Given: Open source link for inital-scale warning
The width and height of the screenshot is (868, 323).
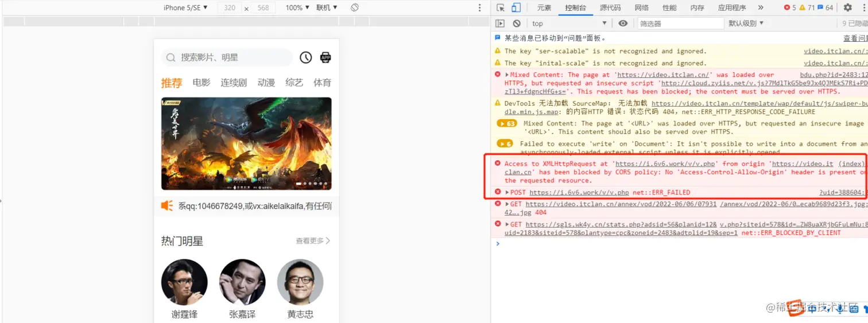Looking at the screenshot, I should coord(835,63).
